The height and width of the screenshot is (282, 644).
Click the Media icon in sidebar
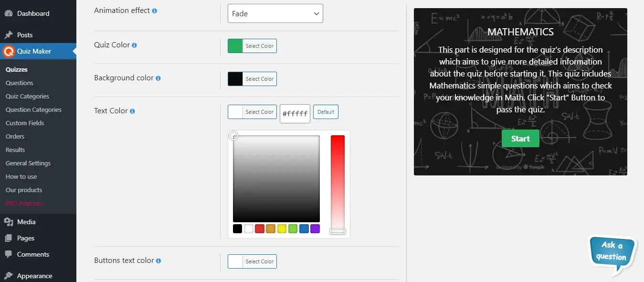click(x=8, y=222)
